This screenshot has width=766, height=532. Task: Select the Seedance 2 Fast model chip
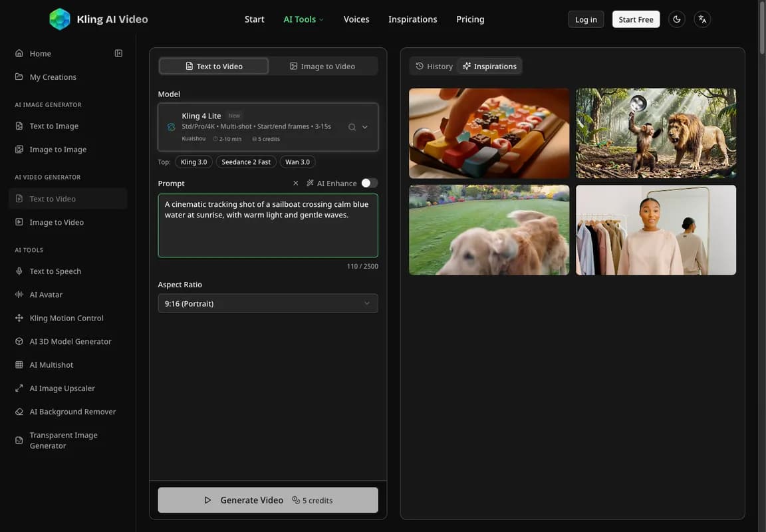pyautogui.click(x=246, y=162)
